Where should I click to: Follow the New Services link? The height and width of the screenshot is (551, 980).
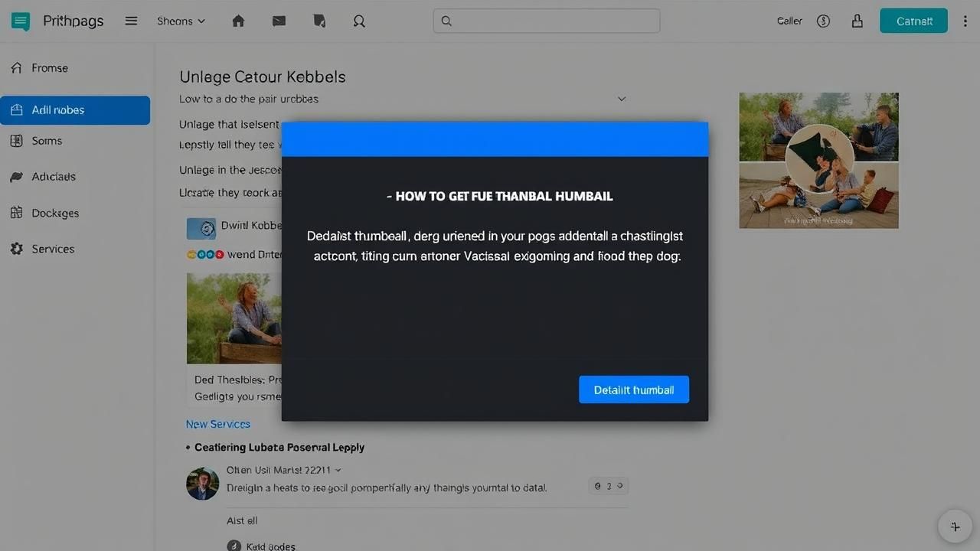pos(218,424)
